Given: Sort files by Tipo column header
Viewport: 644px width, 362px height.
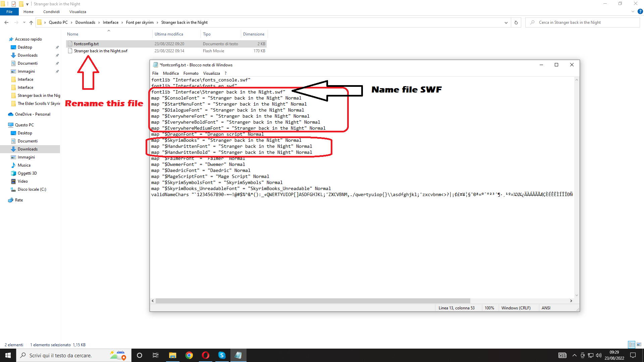Looking at the screenshot, I should (x=207, y=34).
